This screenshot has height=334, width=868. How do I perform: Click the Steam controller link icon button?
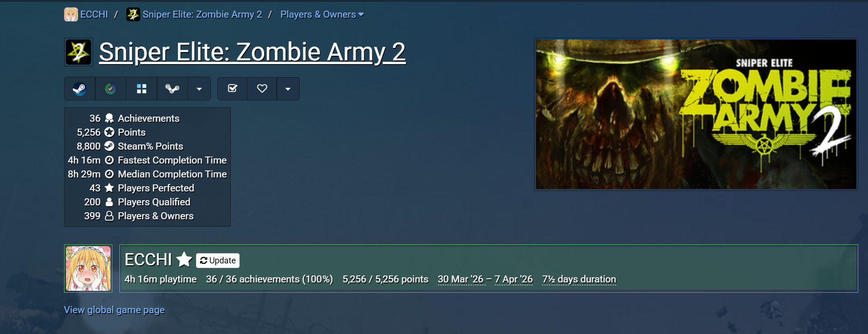(x=172, y=89)
